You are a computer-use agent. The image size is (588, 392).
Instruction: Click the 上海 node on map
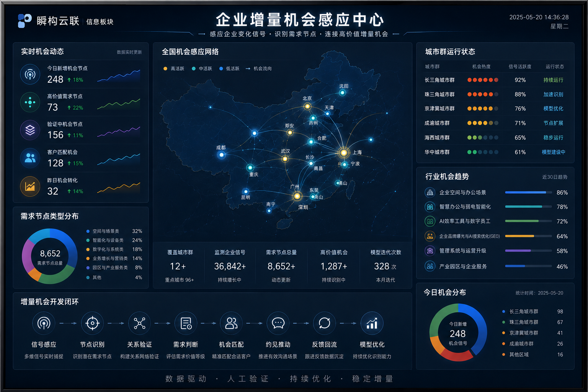click(344, 153)
